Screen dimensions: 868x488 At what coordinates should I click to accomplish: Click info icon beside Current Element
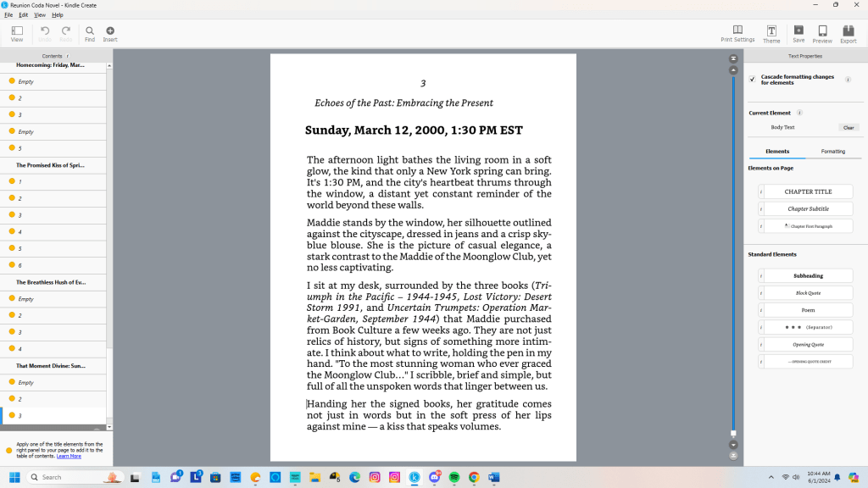click(799, 113)
